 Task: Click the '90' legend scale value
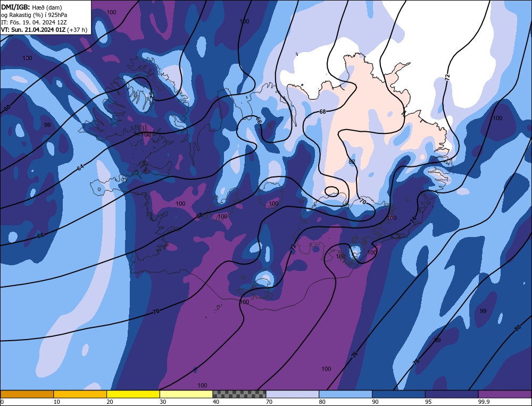[x=375, y=402]
